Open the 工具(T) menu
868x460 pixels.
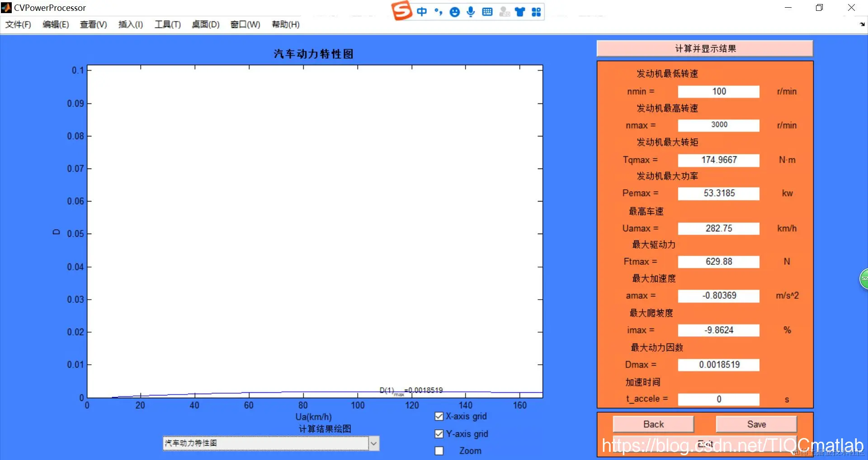click(x=167, y=24)
